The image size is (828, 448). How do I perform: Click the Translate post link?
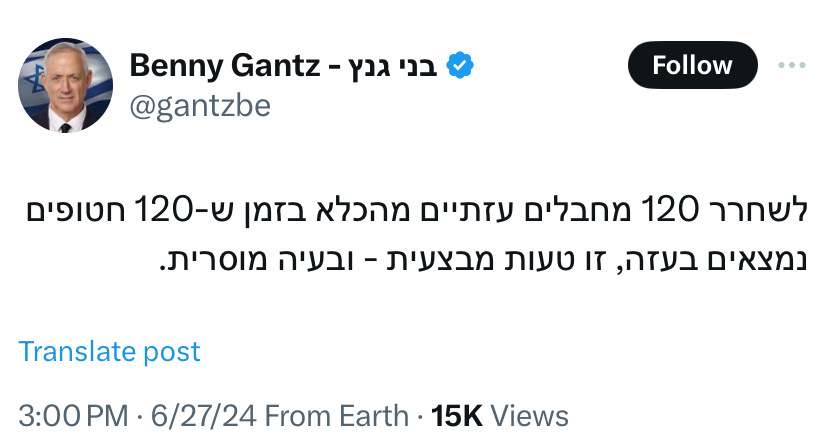[x=109, y=351]
